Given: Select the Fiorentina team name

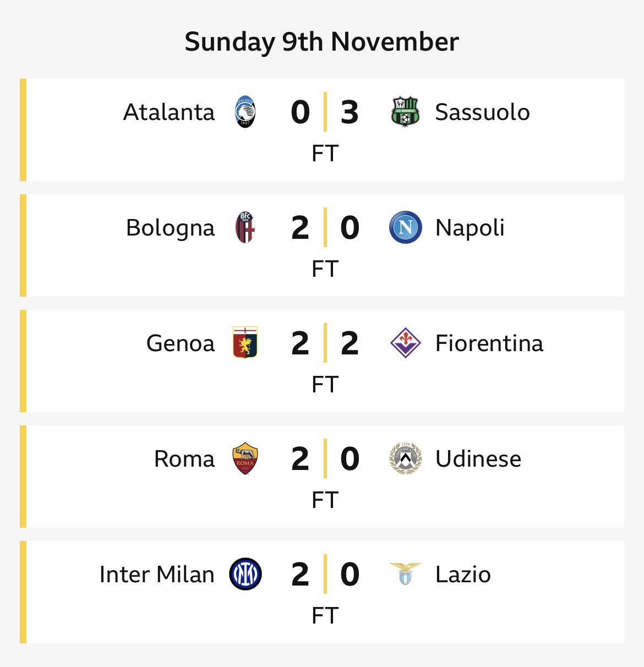Looking at the screenshot, I should 489,343.
